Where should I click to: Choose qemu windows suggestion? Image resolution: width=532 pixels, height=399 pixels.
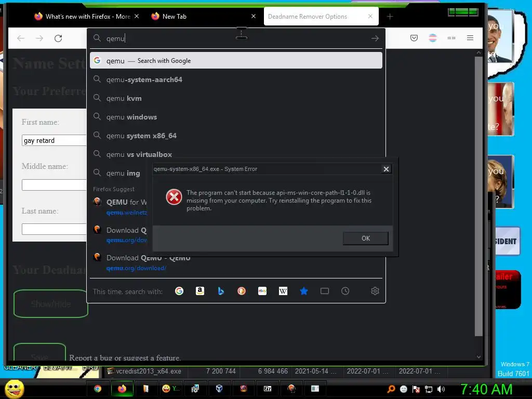click(x=236, y=117)
